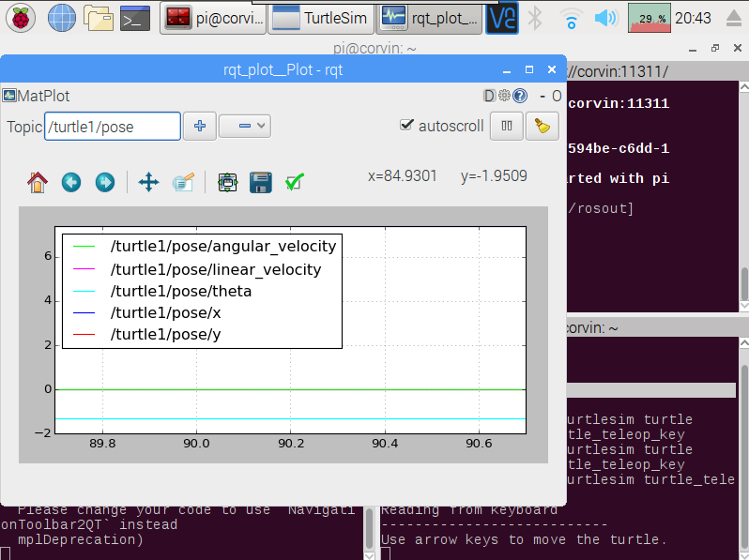Reset plot view with Home icon

point(38,182)
